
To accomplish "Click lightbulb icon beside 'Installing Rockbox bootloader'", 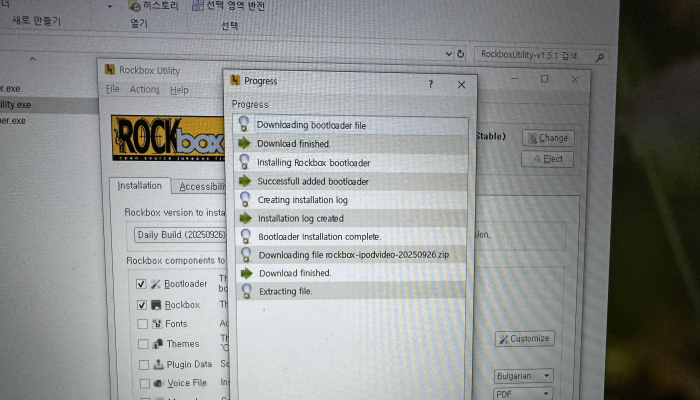I will coord(244,162).
